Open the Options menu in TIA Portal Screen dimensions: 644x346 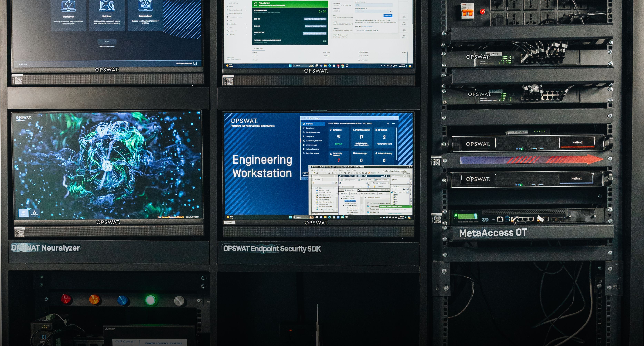[341, 170]
